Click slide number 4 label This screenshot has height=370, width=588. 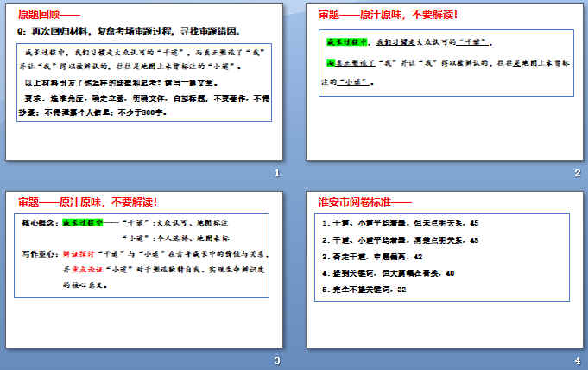[x=577, y=360]
